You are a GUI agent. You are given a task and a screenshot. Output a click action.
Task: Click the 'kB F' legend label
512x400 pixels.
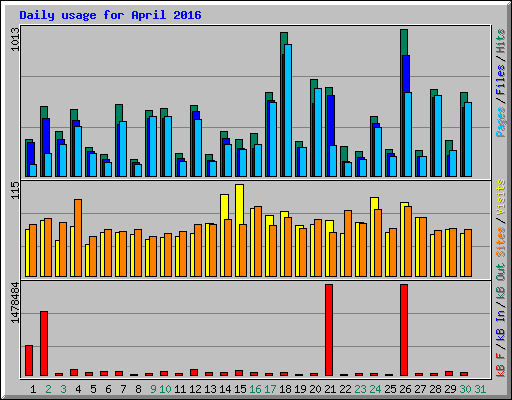coord(500,364)
